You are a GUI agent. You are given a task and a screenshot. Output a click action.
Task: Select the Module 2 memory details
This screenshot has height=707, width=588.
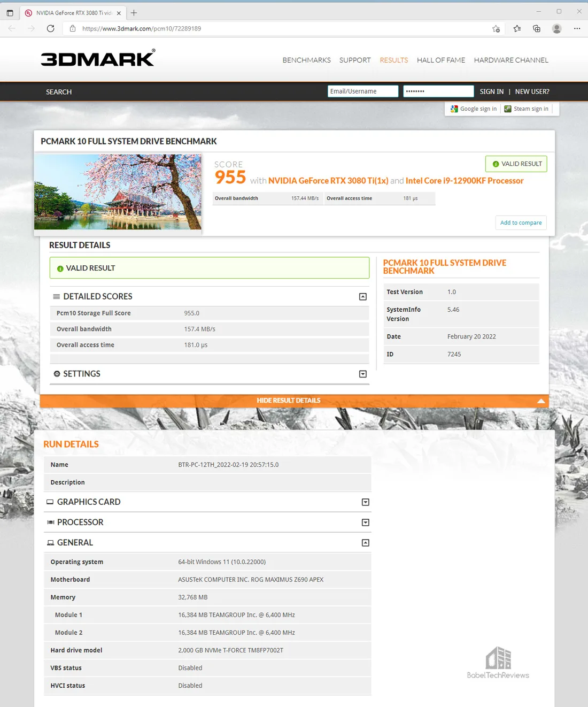coord(237,633)
